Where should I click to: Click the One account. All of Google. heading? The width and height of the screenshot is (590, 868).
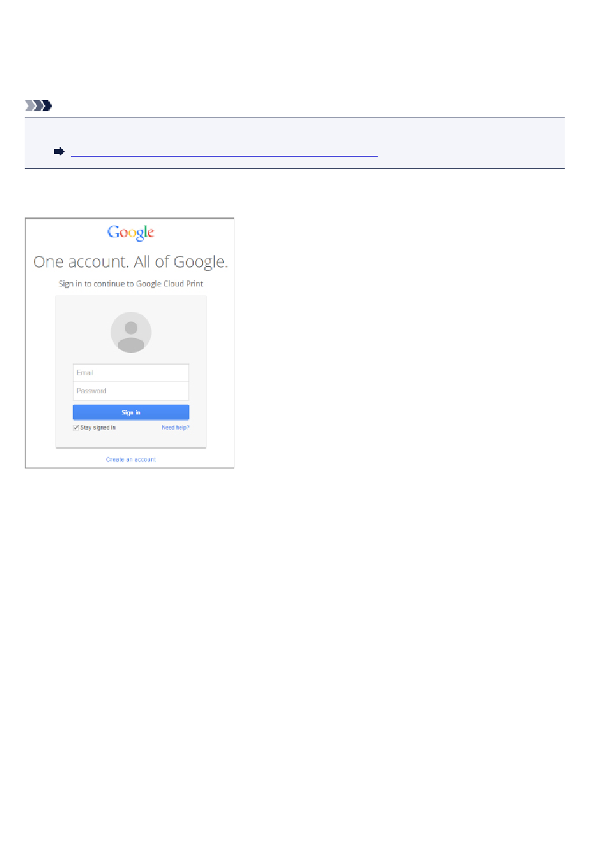(131, 262)
